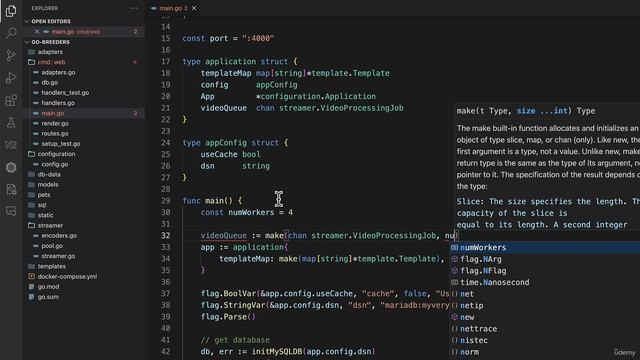Open the Search view in activity bar
The image size is (640, 360).
(11, 33)
